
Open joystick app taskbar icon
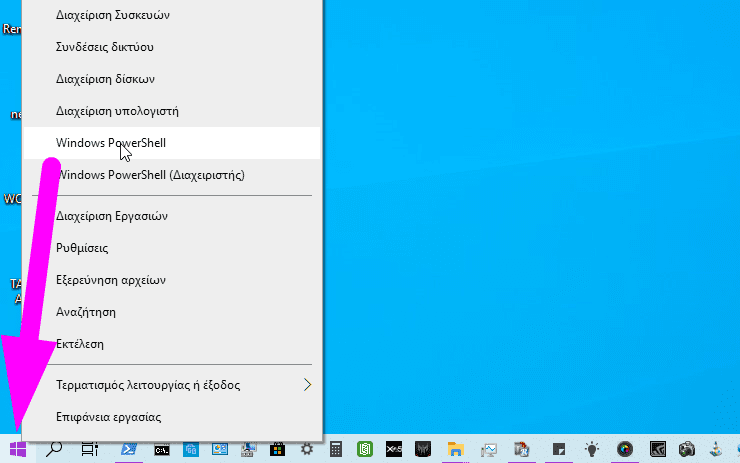click(x=716, y=449)
